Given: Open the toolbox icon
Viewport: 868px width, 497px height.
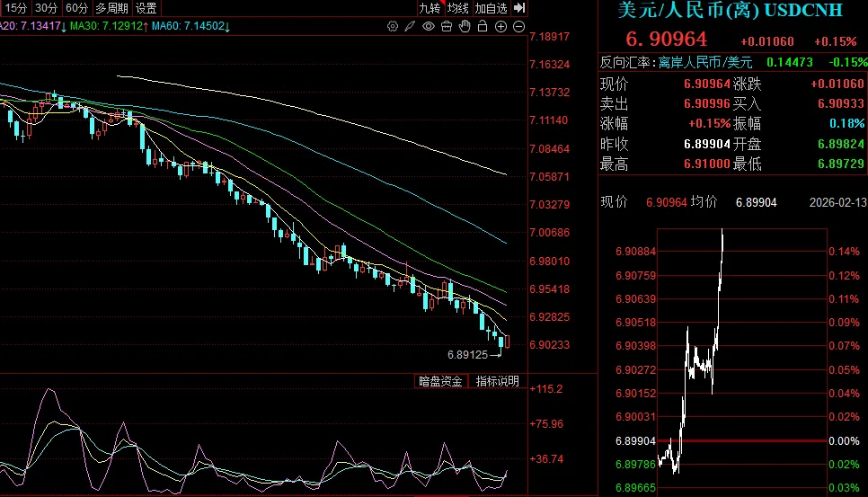Looking at the screenshot, I should (447, 27).
